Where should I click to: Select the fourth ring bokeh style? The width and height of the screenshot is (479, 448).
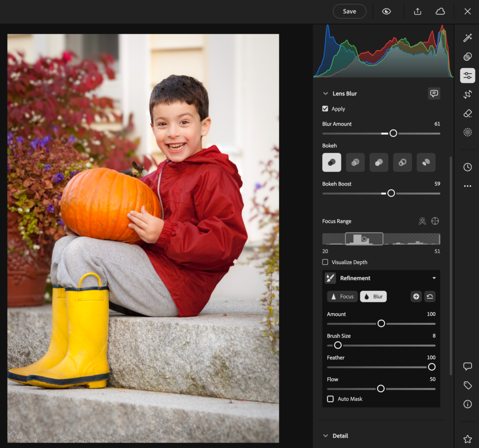[x=402, y=162]
